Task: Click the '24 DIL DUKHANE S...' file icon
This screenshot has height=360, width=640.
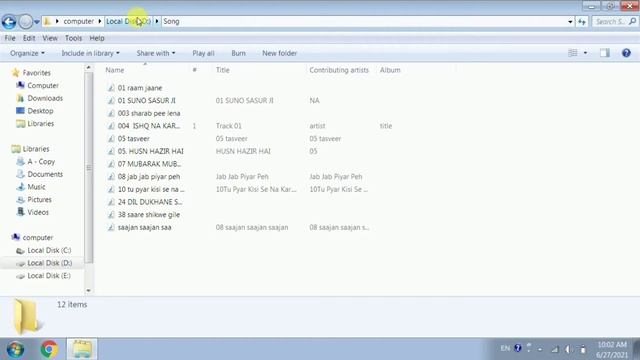Action: [x=111, y=202]
